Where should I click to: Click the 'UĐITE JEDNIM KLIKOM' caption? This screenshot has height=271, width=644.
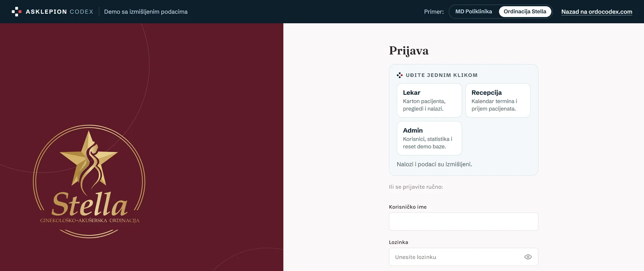(442, 75)
